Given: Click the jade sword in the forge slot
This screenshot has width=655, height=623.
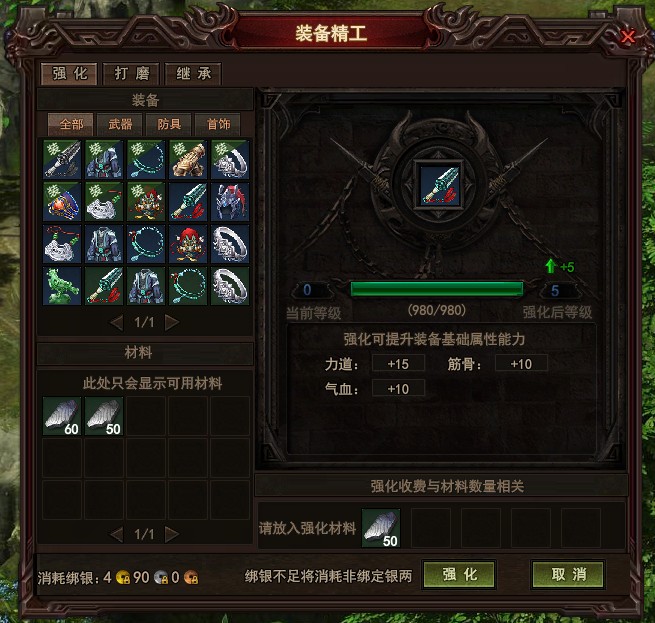Looking at the screenshot, I should (439, 186).
